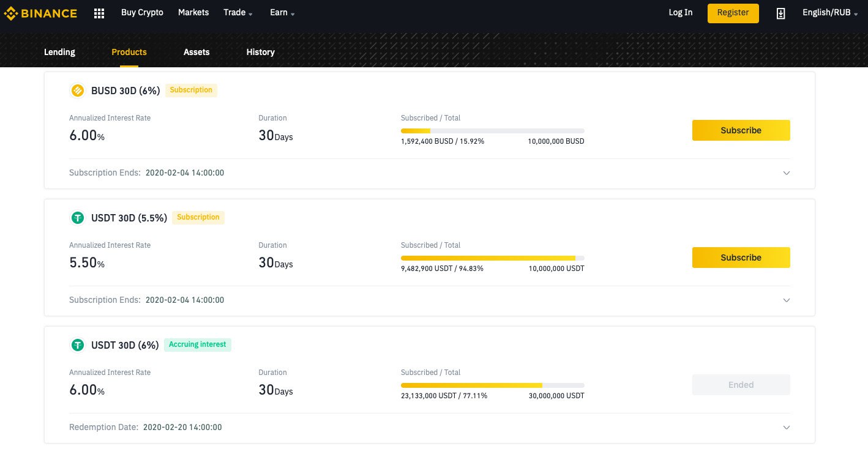Viewport: 868px width, 449px height.
Task: Click the BUSD 30D (6%) title
Action: 125,91
